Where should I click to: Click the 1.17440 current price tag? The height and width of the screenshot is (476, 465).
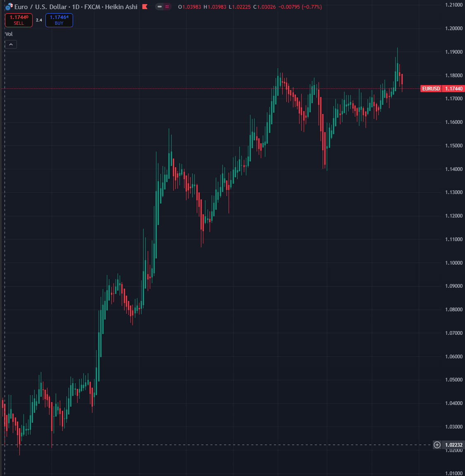point(453,89)
